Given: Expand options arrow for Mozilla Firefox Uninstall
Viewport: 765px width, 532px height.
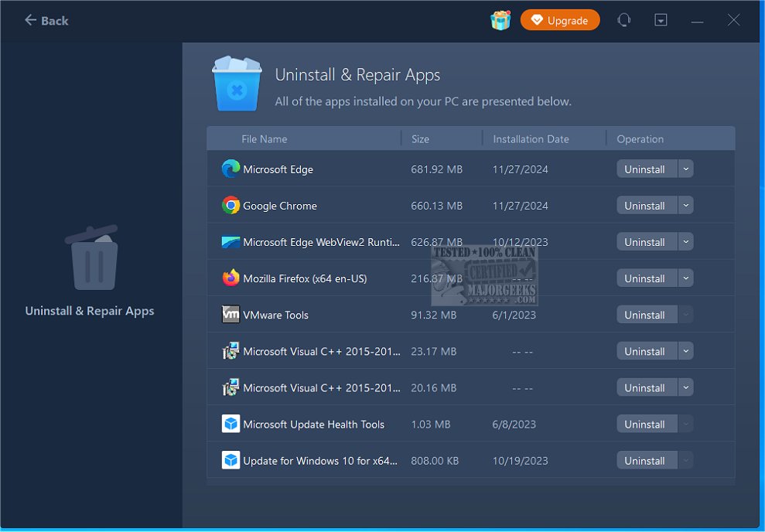Looking at the screenshot, I should (685, 278).
